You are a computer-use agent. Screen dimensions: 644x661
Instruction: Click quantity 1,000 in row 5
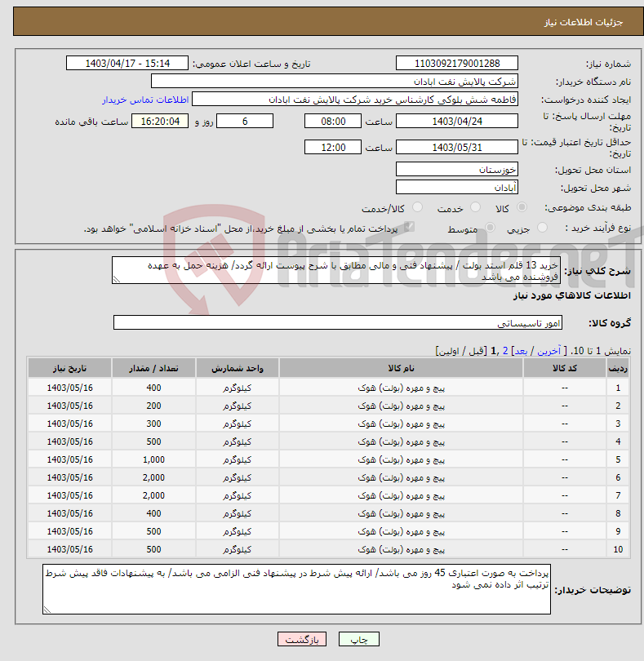153,459
